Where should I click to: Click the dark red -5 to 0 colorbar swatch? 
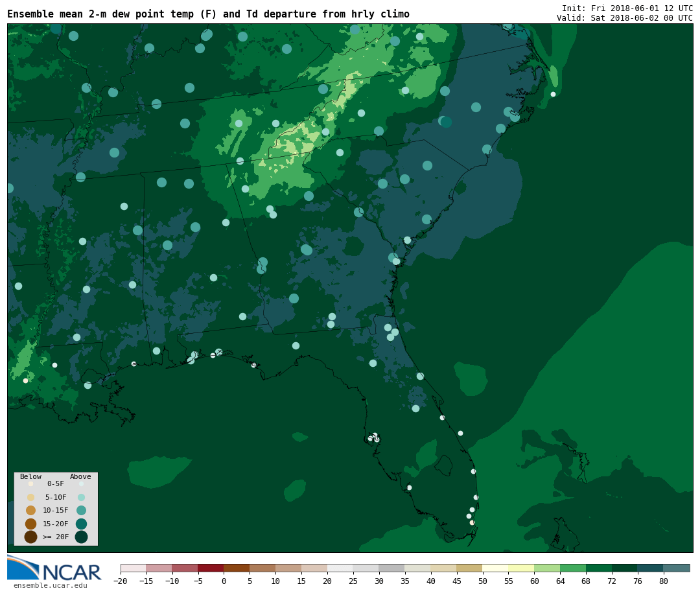tap(211, 568)
